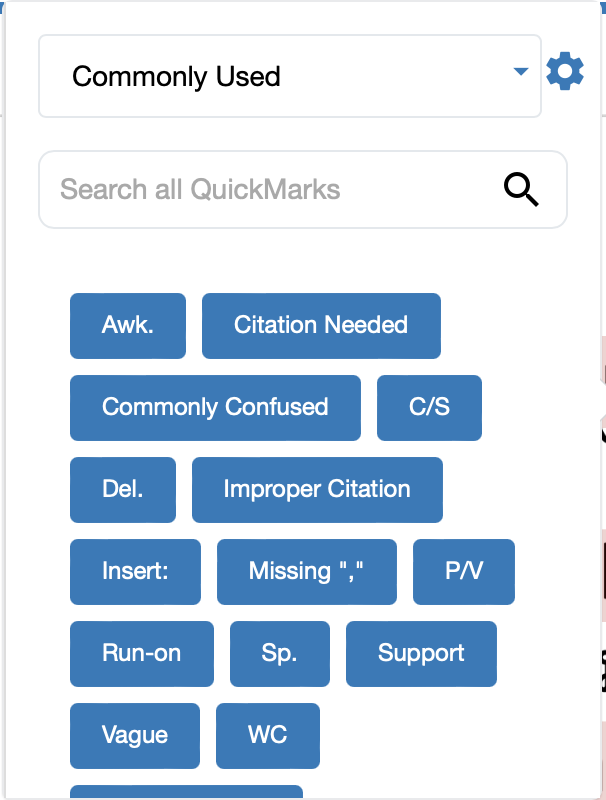Select the Awk. QuickMark
Image resolution: width=606 pixels, height=800 pixels.
click(x=128, y=325)
